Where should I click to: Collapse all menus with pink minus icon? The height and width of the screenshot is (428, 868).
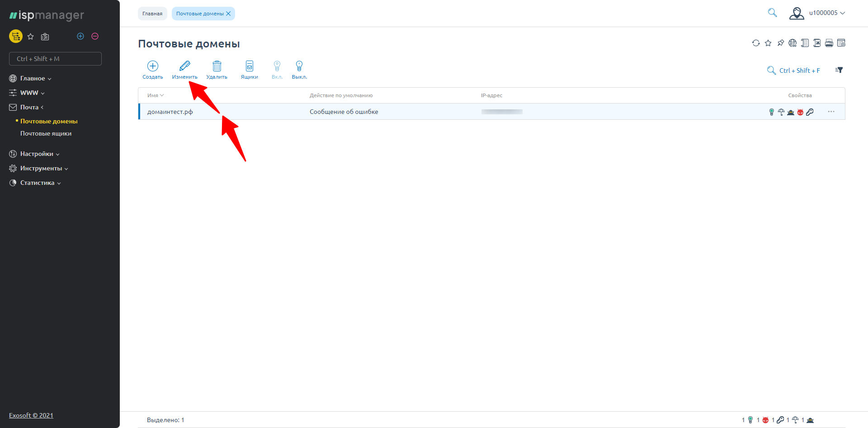[95, 36]
